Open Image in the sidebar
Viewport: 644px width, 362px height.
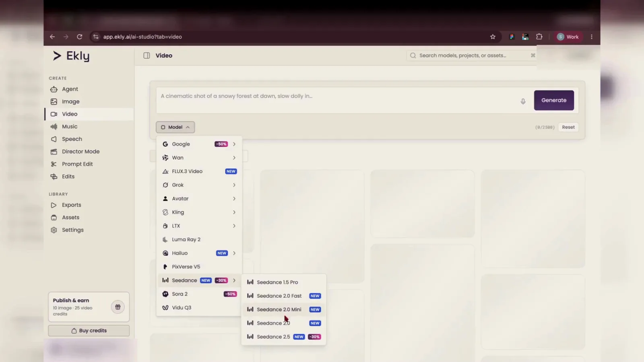tap(89, 101)
